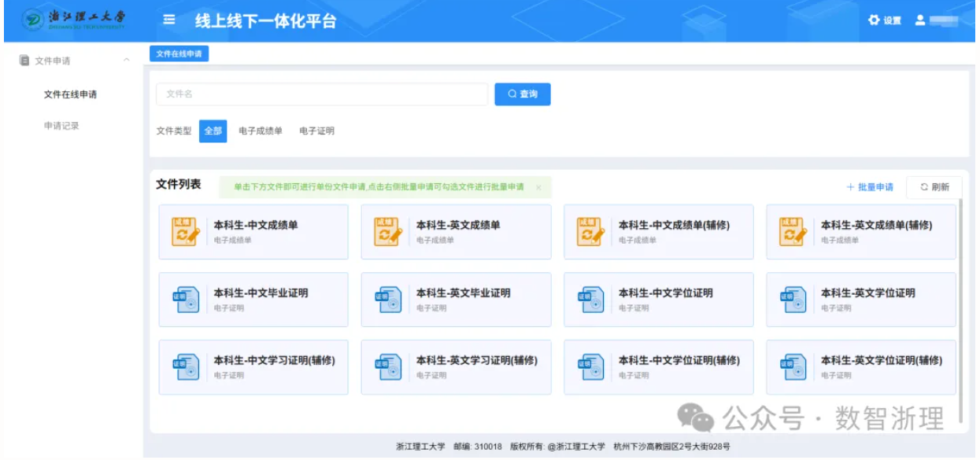This screenshot has height=460, width=980.
Task: Click the 本科生-英文成绩单(辅修) orange icon
Action: coord(793,232)
